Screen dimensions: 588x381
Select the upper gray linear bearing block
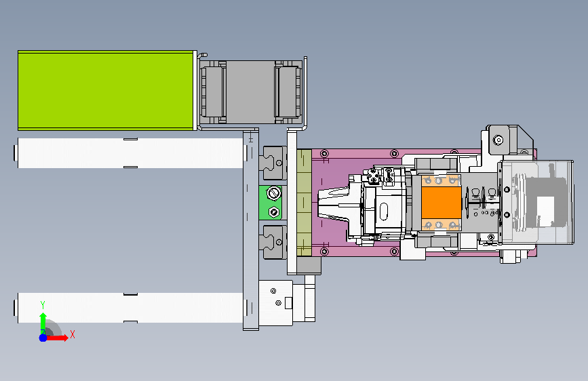[275, 163]
